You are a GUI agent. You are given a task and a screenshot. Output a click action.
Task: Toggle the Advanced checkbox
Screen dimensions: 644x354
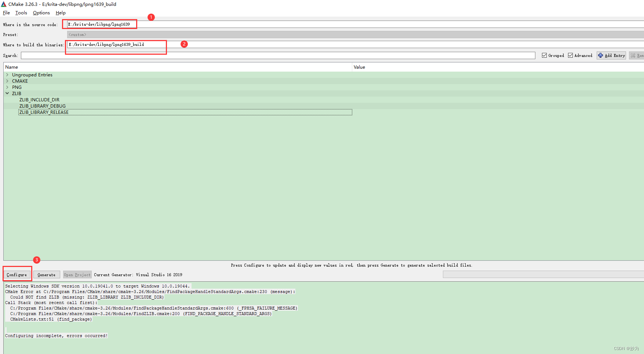coord(570,55)
